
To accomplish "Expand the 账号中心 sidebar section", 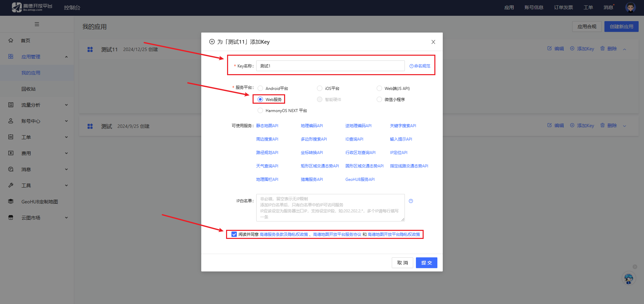I will tap(66, 121).
